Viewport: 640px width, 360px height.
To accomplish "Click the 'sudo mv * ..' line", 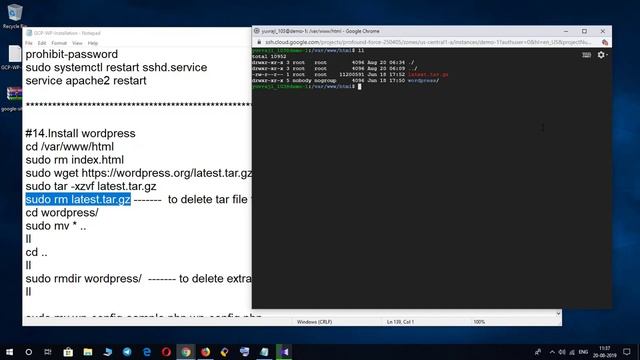I will pos(56,226).
